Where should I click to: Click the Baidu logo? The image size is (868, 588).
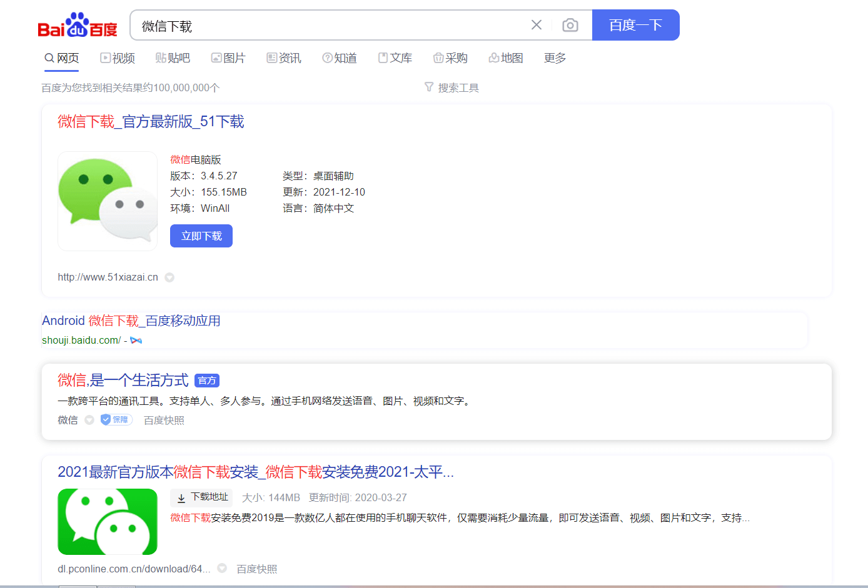point(78,25)
